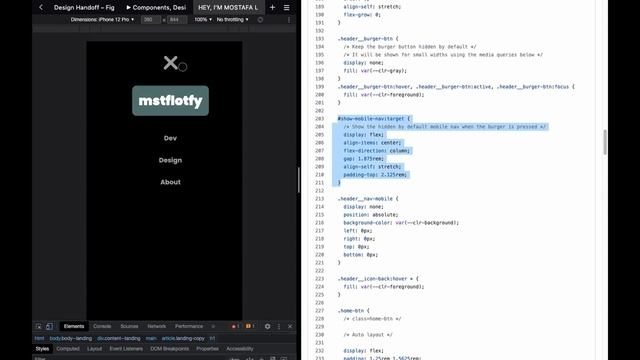This screenshot has width=640, height=360.
Task: Click the h1 breadcrumb
Action: tap(212, 338)
